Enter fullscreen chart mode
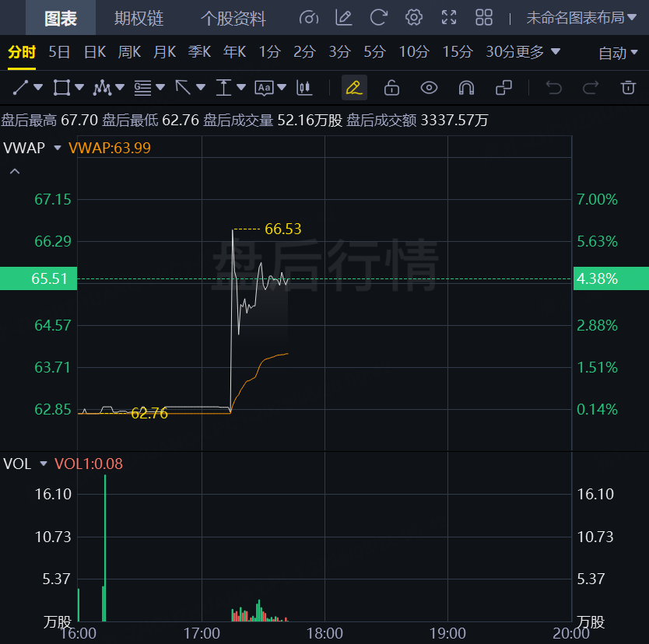649x644 pixels. coord(449,18)
